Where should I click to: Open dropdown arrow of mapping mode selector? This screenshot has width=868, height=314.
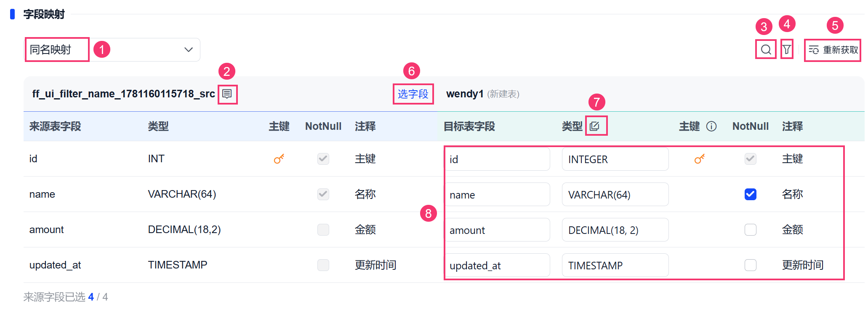189,50
